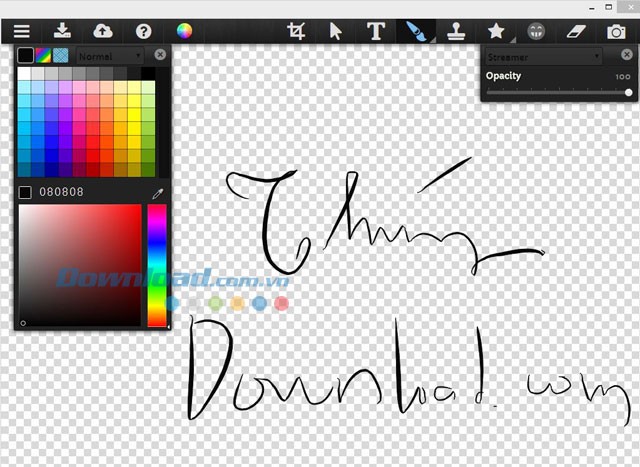Select the Crop tool
Viewport: 640px width, 467px height.
[x=295, y=31]
